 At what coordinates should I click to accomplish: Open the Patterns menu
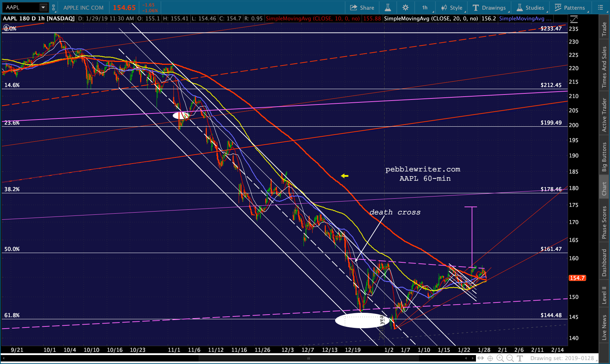pos(570,8)
